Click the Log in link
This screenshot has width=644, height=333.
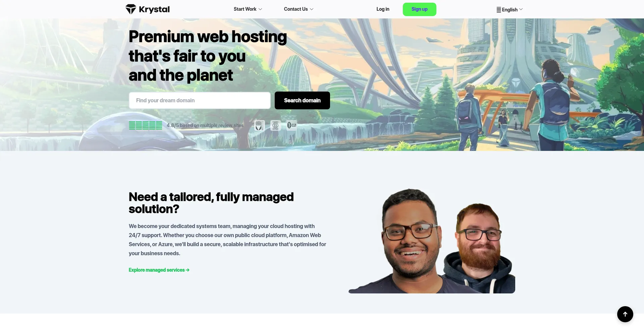[x=383, y=9]
